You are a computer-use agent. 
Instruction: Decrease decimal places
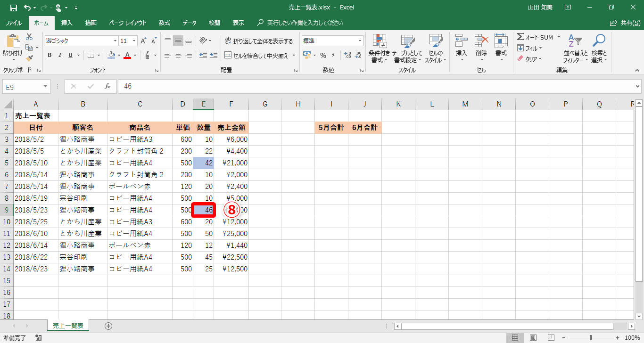[x=359, y=55]
